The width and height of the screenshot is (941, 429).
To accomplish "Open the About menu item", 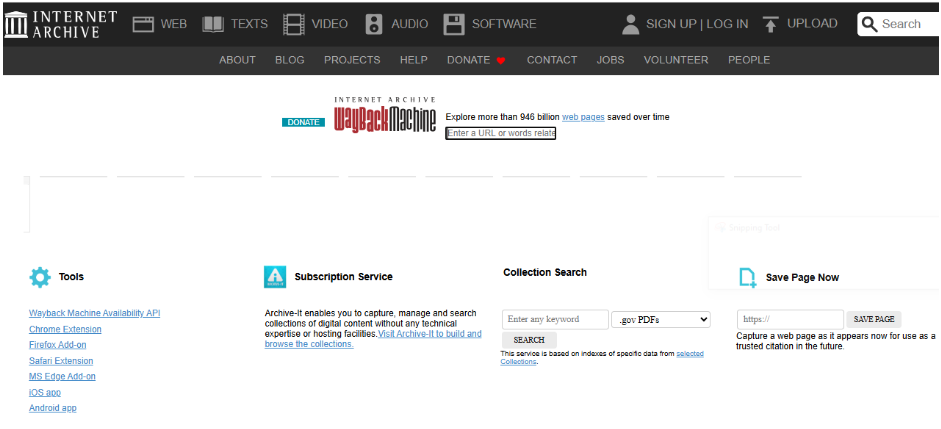I will pyautogui.click(x=237, y=60).
